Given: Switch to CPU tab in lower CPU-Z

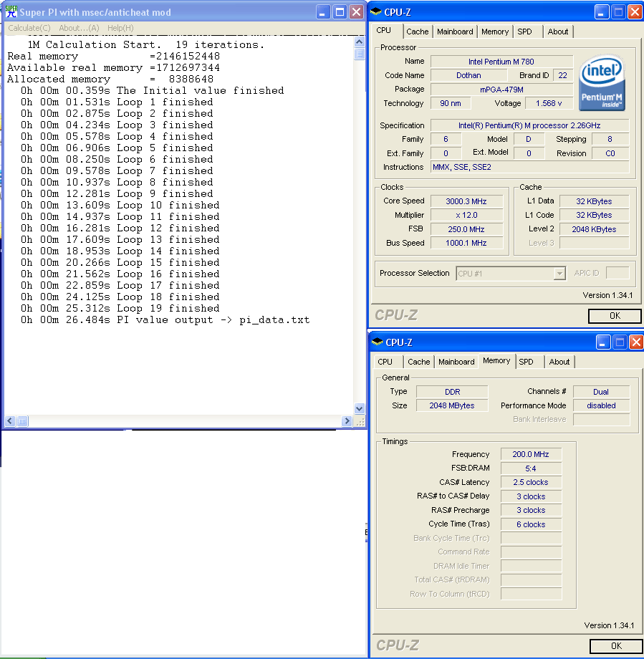Looking at the screenshot, I should (385, 362).
